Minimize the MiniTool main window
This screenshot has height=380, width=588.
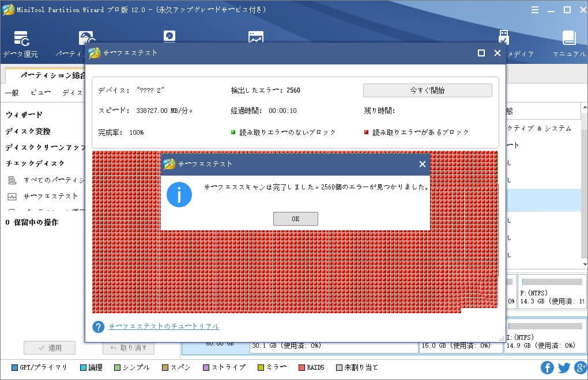551,10
